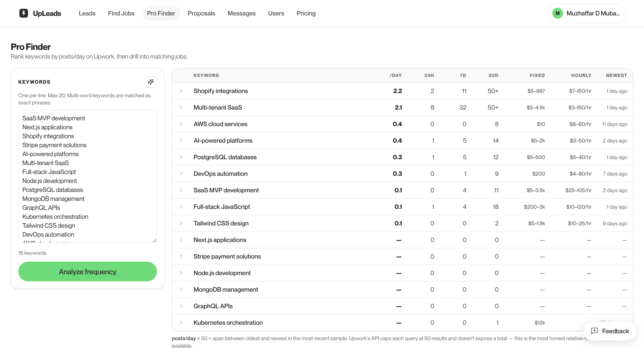Click the 2.2 posts per day value
Image resolution: width=644 pixels, height=348 pixels.
tap(398, 91)
